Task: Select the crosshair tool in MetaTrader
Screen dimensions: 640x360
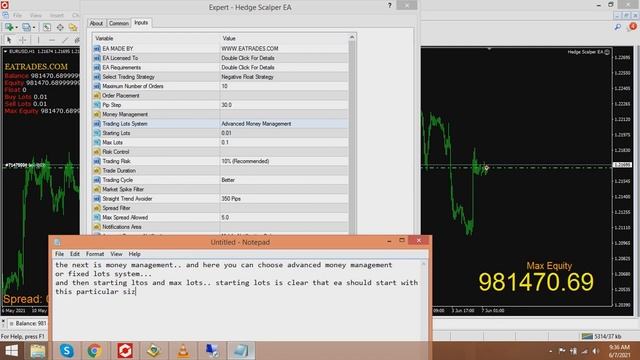Action: pyautogui.click(x=23, y=40)
